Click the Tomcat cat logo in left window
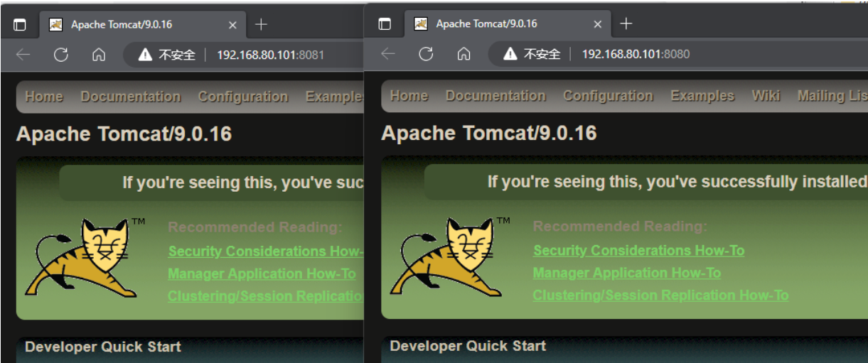Viewport: 868px width, 363px height. click(x=84, y=258)
